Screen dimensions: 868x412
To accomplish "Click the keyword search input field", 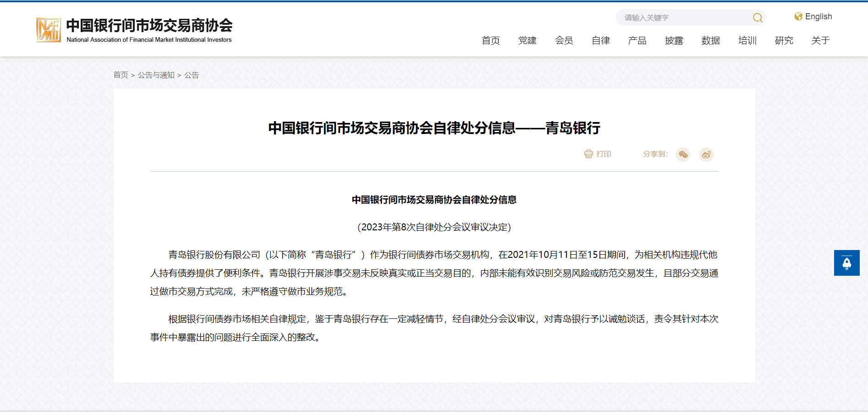I will pos(683,18).
